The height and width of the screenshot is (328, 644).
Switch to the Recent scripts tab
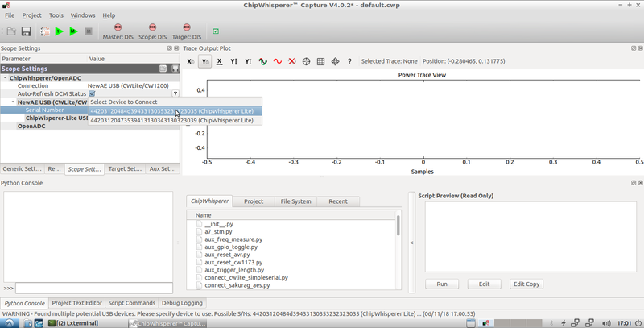click(338, 201)
